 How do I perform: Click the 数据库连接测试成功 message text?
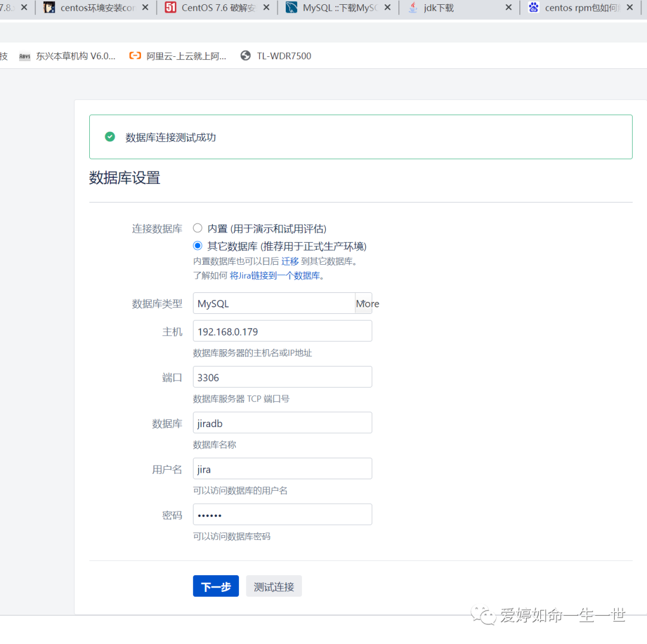pos(170,137)
